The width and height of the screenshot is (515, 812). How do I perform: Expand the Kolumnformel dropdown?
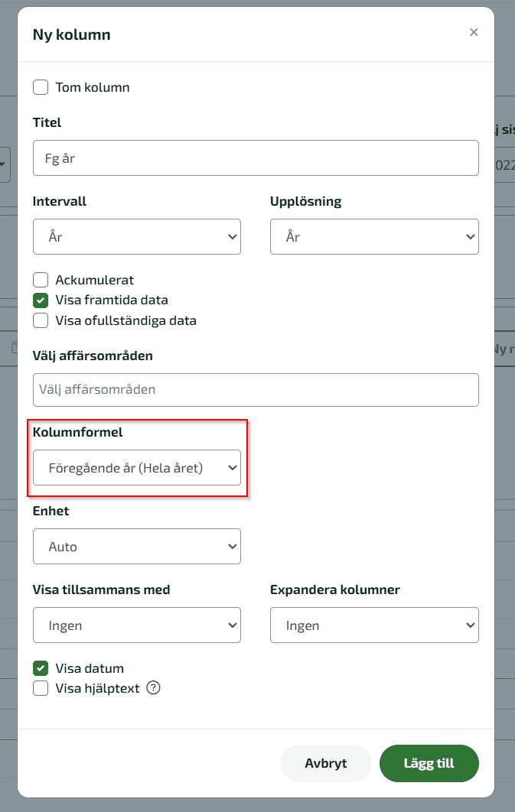[137, 468]
